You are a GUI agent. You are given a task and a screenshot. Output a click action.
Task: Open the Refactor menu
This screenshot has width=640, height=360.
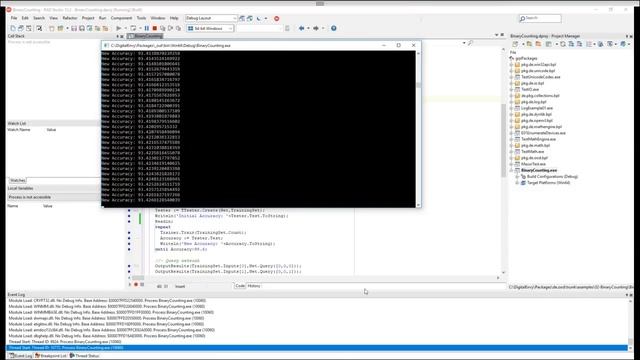[70, 18]
